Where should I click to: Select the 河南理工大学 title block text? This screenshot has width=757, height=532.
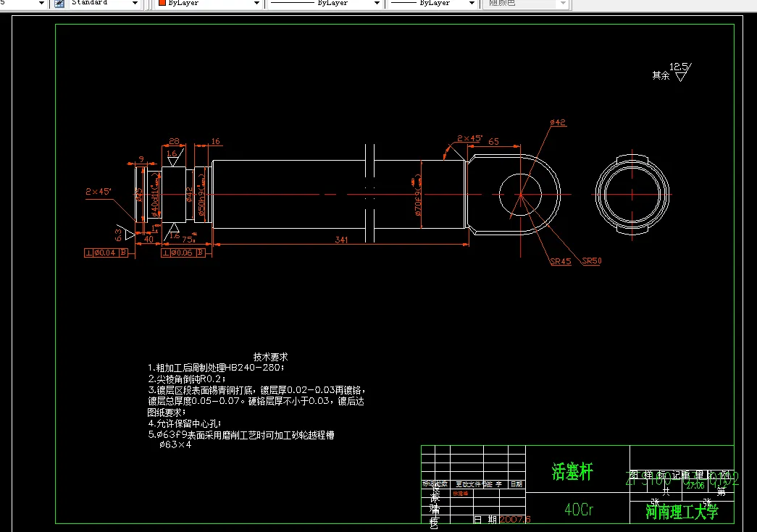682,512
